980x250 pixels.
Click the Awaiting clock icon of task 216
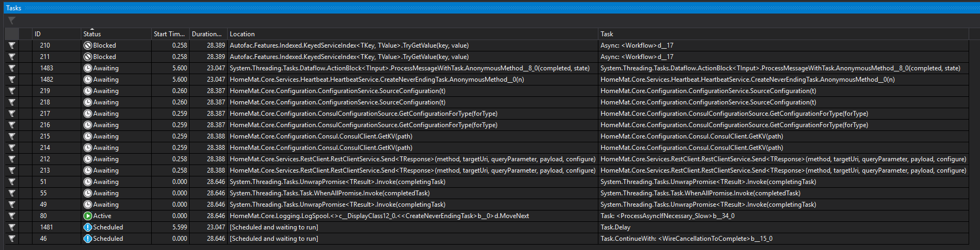(87, 125)
